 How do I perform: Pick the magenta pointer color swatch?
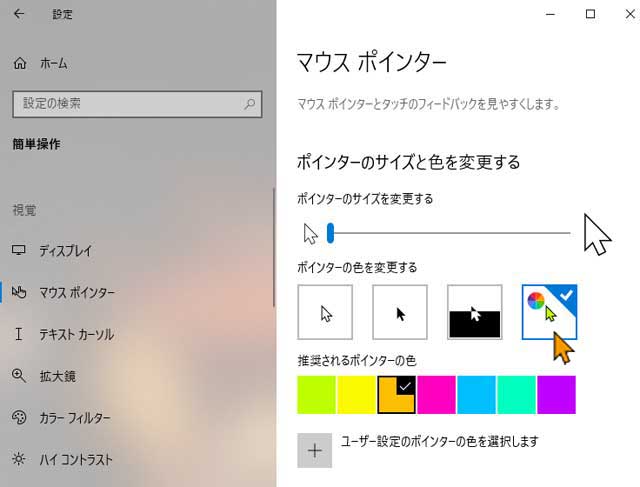click(x=437, y=395)
